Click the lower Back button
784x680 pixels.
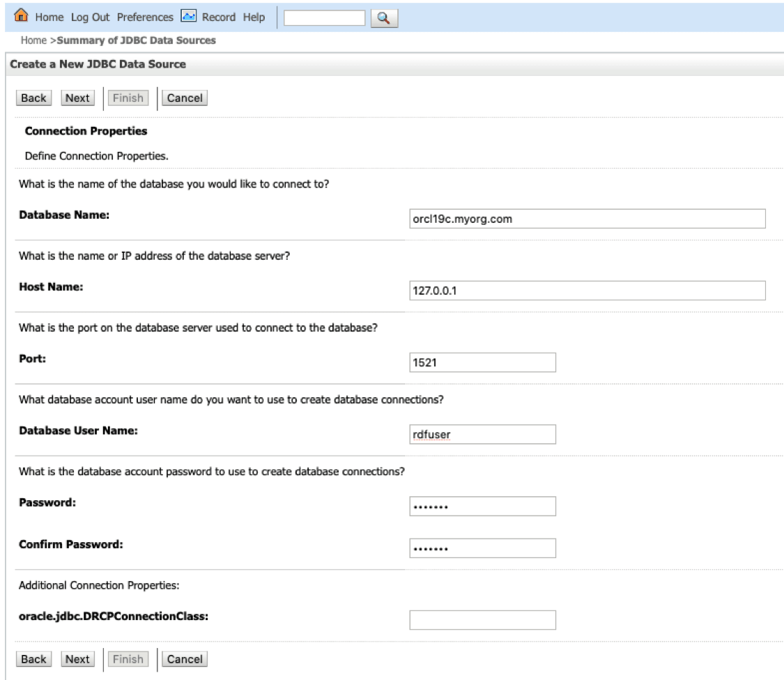(33, 660)
